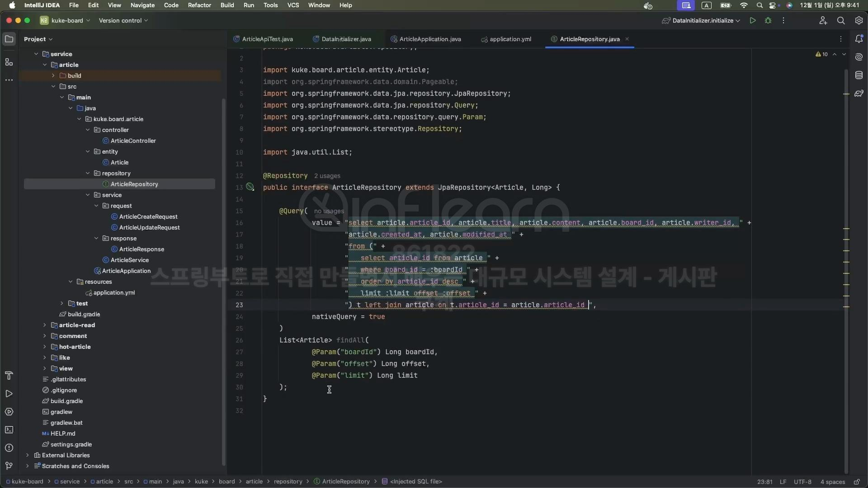Viewport: 868px width, 488px height.
Task: Open the Database tool window
Action: click(859, 75)
